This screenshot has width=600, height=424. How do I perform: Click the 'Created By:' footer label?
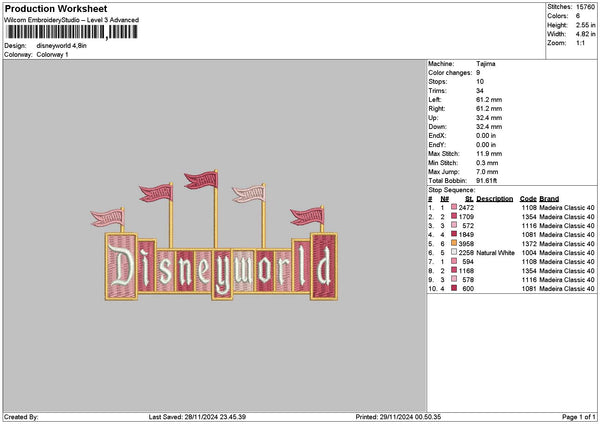pos(21,417)
